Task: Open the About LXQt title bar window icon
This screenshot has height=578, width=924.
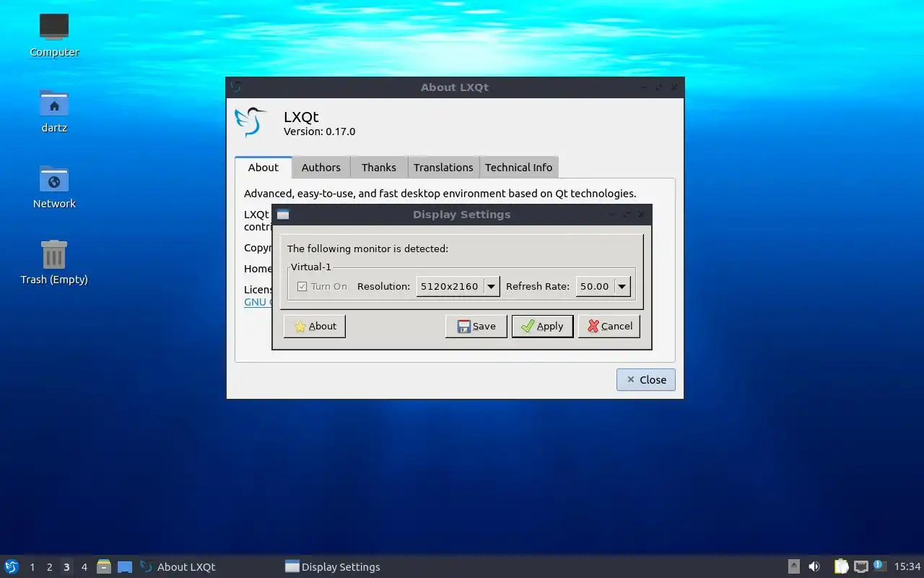Action: 235,87
